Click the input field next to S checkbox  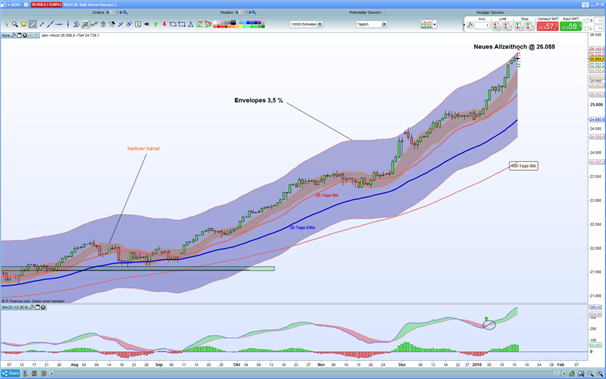click(x=599, y=21)
